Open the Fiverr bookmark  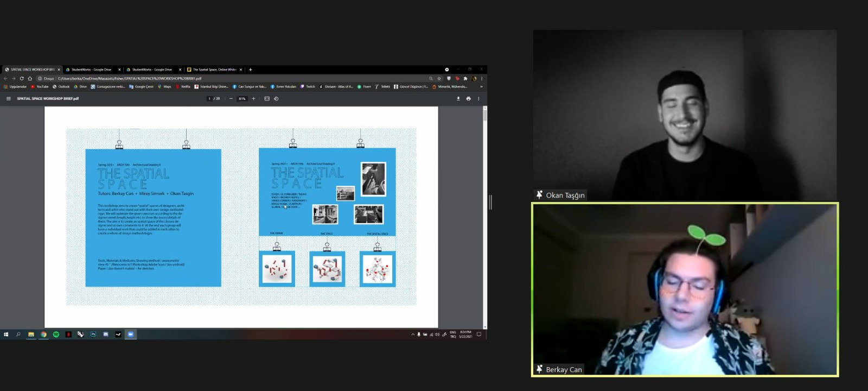(x=364, y=86)
